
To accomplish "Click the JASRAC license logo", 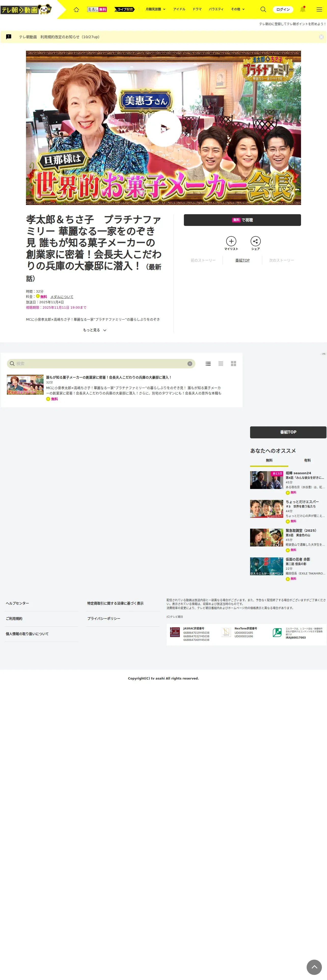I will (175, 632).
